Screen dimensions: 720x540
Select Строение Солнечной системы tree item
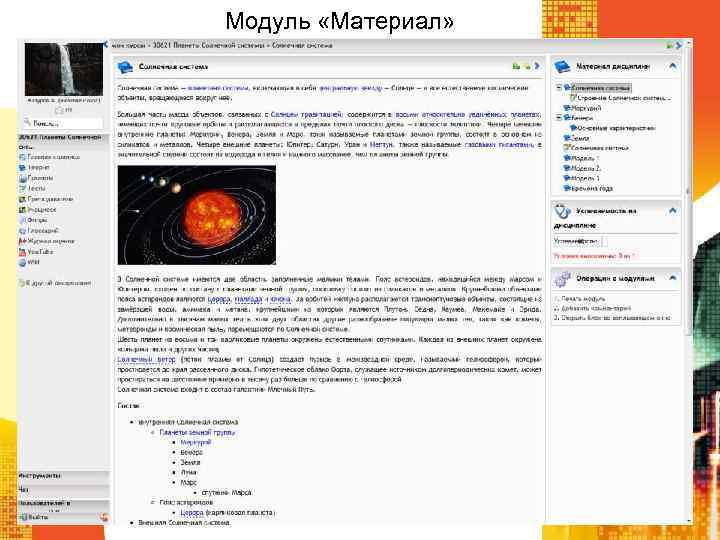[624, 98]
